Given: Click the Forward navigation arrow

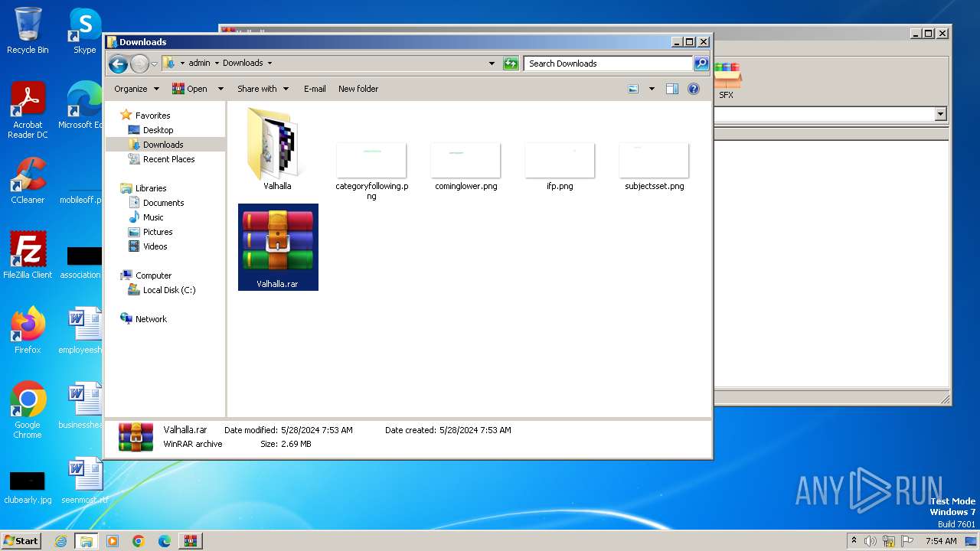Looking at the screenshot, I should (x=139, y=64).
